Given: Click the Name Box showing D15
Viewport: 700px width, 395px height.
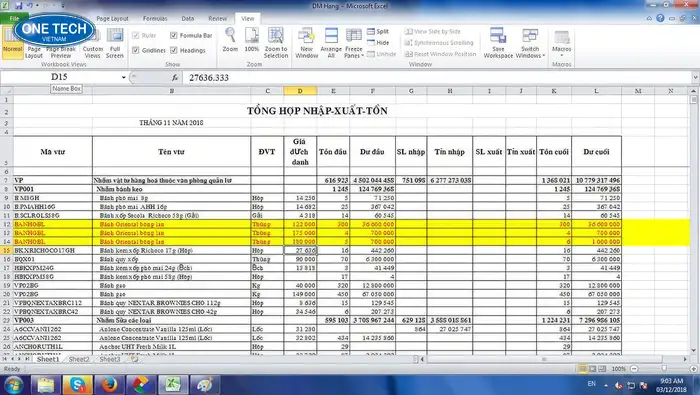Looking at the screenshot, I should coord(60,77).
